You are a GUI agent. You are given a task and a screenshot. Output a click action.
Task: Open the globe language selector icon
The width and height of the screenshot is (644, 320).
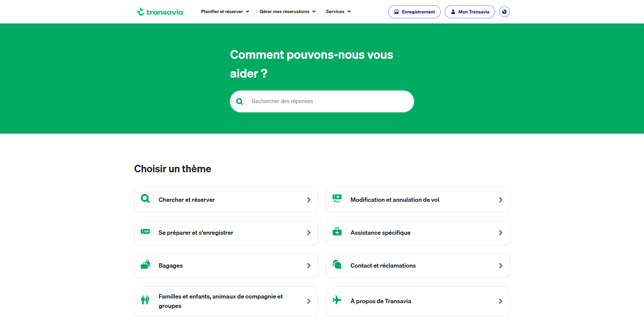point(504,12)
